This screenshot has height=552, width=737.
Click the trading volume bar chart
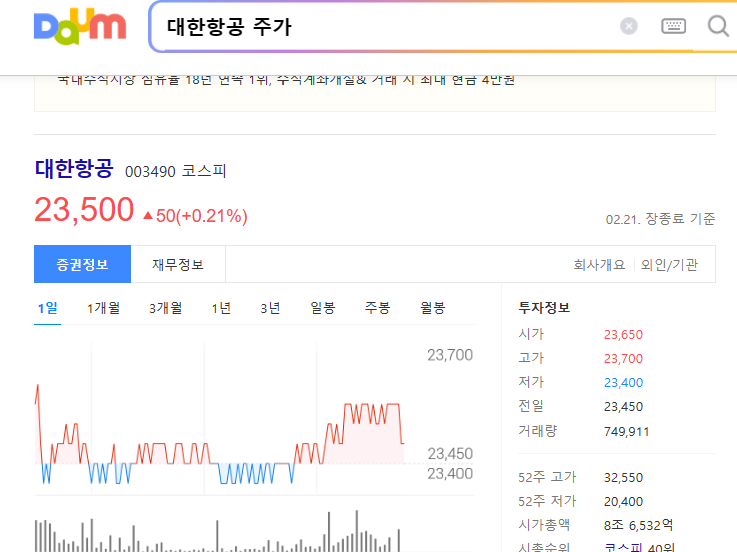[218, 531]
